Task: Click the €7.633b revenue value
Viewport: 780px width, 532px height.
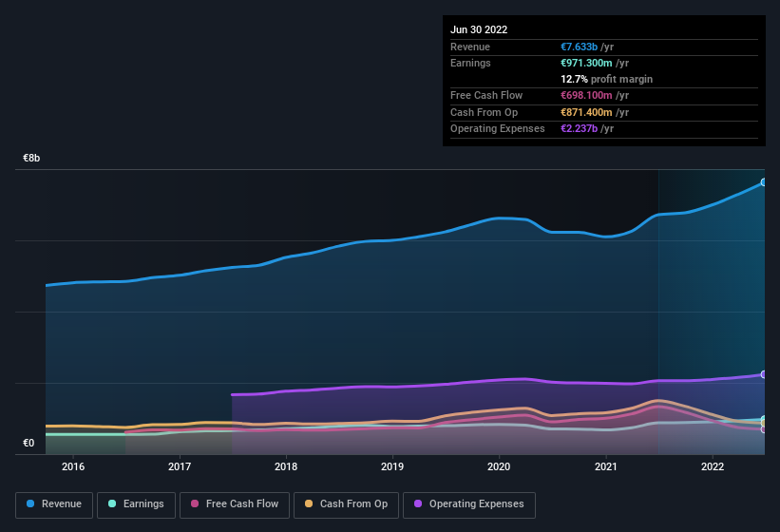Action: [579, 47]
